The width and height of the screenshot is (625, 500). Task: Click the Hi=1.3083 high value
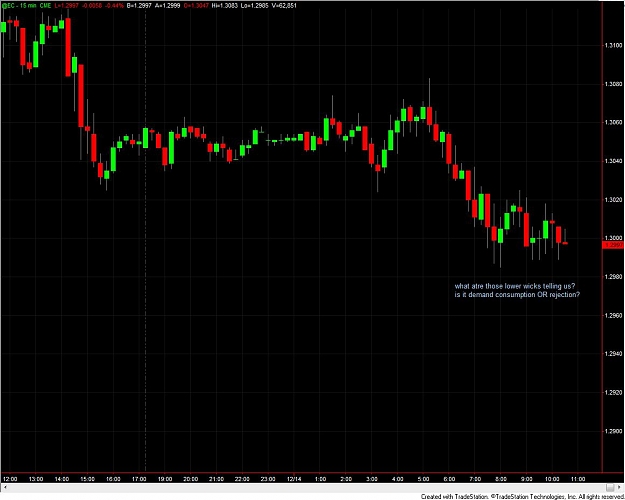(x=224, y=6)
